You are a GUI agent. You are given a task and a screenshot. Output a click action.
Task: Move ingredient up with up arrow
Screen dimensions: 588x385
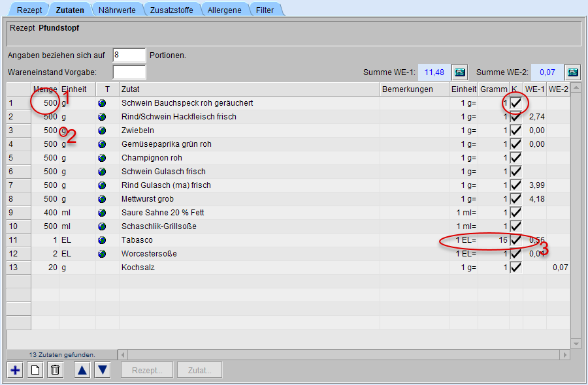click(x=82, y=371)
